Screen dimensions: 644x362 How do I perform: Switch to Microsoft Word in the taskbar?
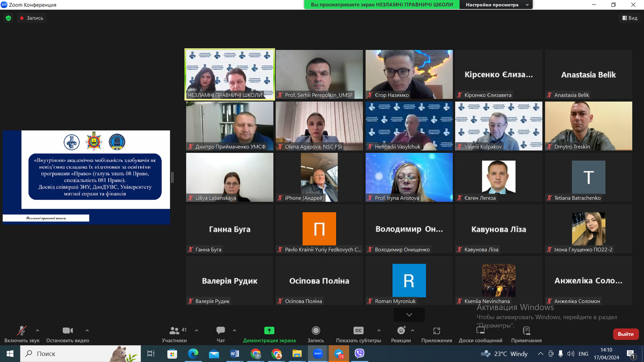pos(234,354)
